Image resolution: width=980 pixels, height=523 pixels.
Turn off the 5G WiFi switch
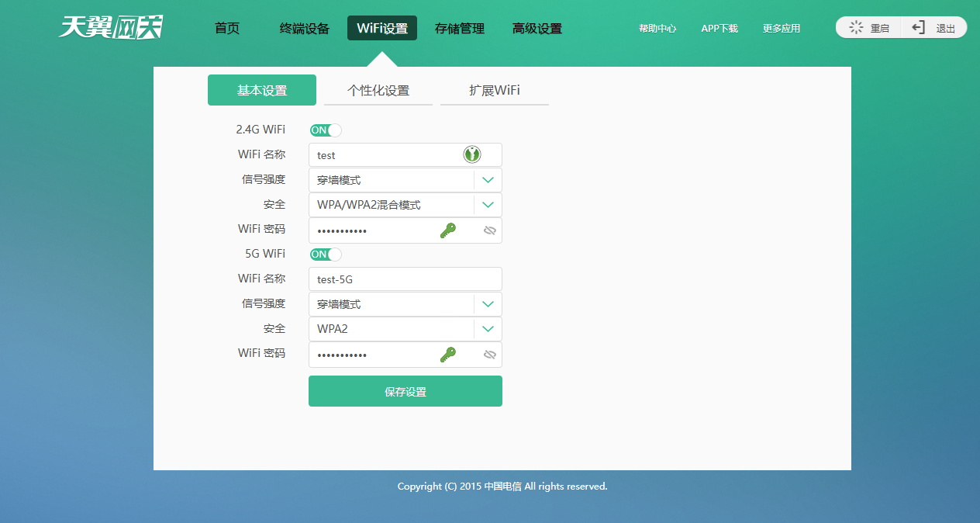pos(326,255)
